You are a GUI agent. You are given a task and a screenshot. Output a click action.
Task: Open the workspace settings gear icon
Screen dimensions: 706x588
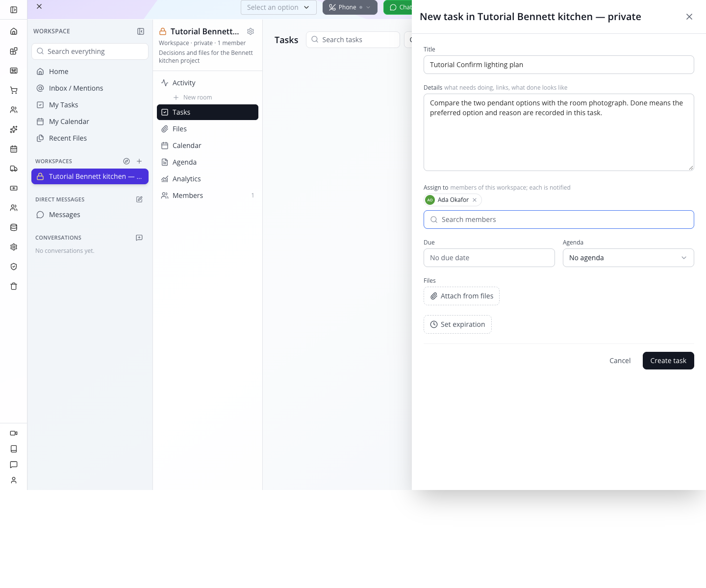(251, 31)
